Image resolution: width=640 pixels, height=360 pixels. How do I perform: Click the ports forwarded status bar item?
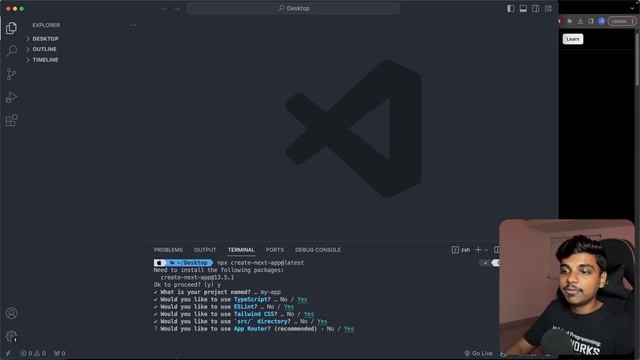pos(60,353)
